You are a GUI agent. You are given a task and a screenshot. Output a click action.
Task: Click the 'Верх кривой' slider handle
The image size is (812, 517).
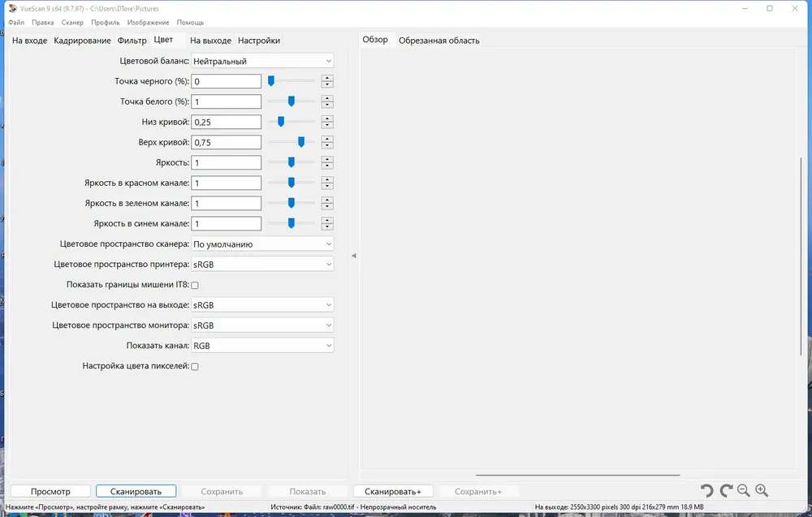pos(301,142)
